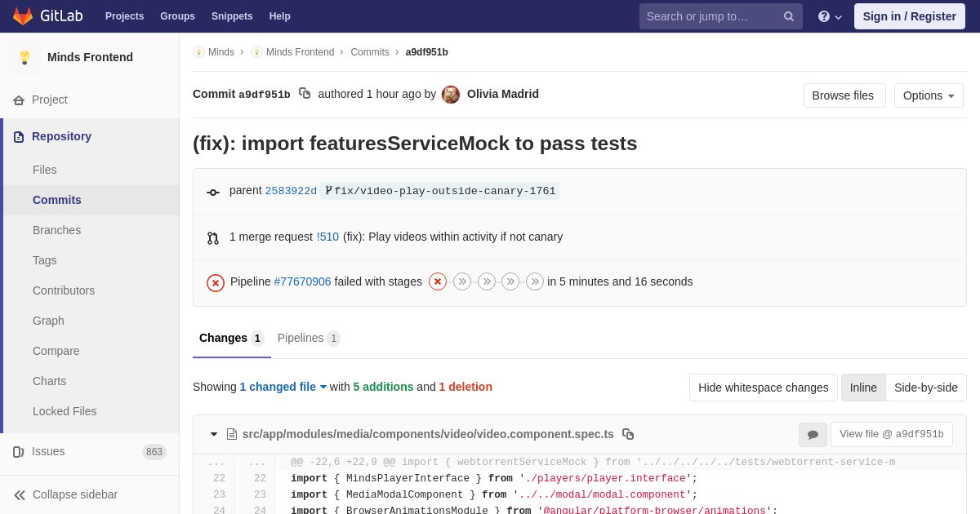The image size is (980, 514).
Task: Open Olivia Madrid's avatar
Action: tap(451, 95)
